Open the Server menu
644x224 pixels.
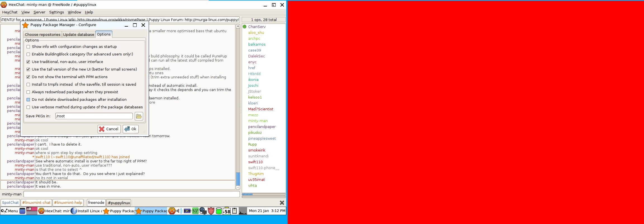tap(39, 12)
